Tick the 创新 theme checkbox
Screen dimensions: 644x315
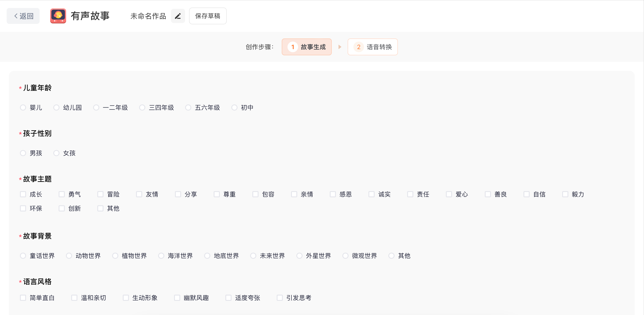click(x=62, y=209)
